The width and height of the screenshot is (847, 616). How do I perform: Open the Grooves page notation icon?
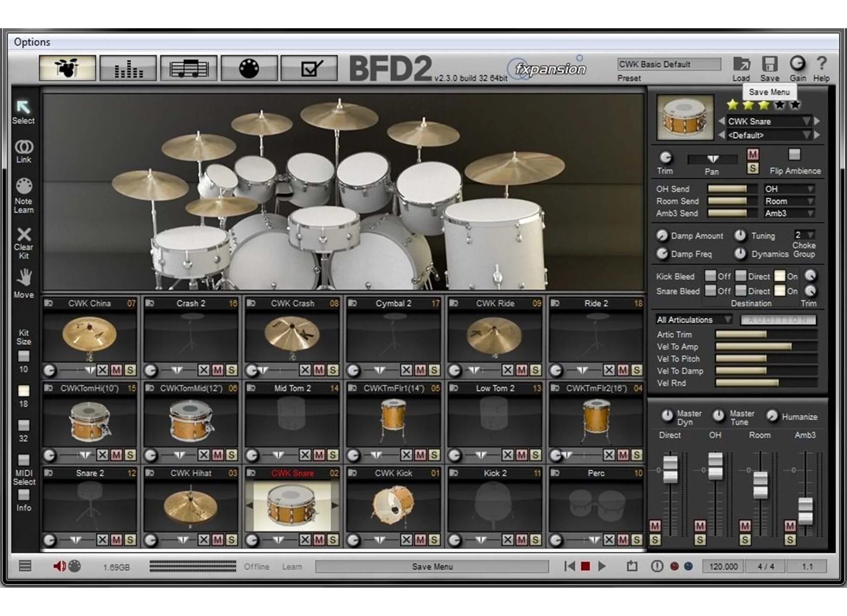click(189, 68)
